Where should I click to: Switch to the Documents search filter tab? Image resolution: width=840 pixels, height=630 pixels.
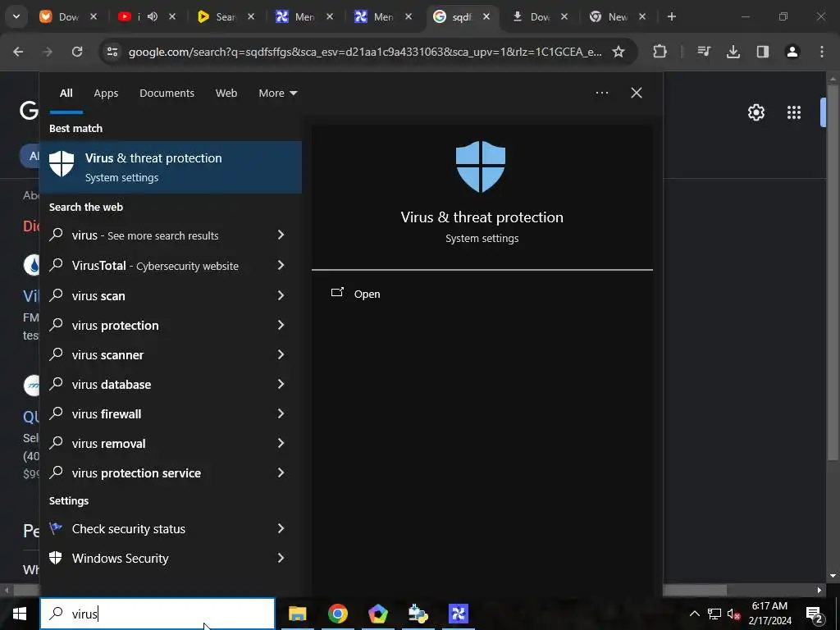coord(167,94)
